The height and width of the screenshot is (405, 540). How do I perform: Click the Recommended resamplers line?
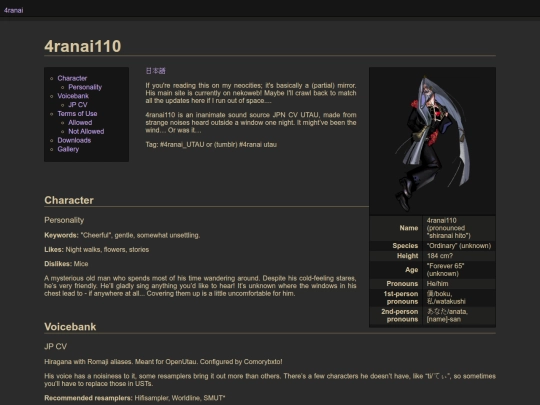[x=135, y=398]
